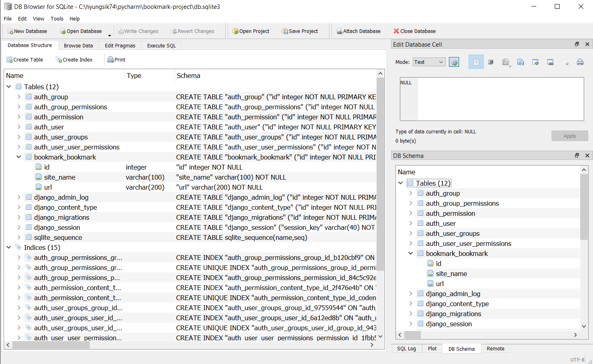Select django_migrations in the DB Schema panel

pyautogui.click(x=453, y=314)
